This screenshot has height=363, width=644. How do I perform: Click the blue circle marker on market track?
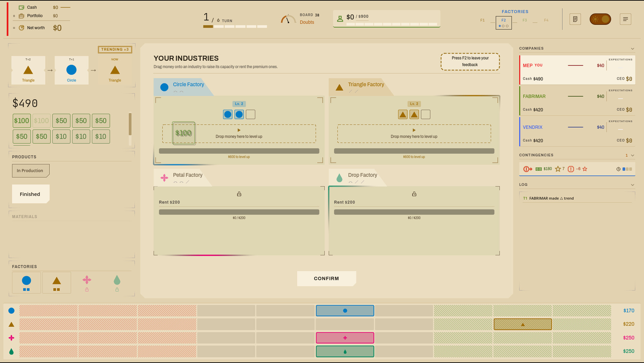pos(345,311)
